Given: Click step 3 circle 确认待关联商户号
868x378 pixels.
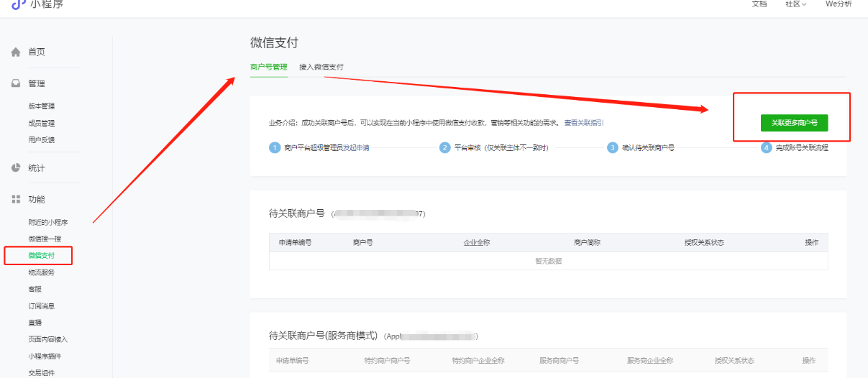Looking at the screenshot, I should click(613, 147).
